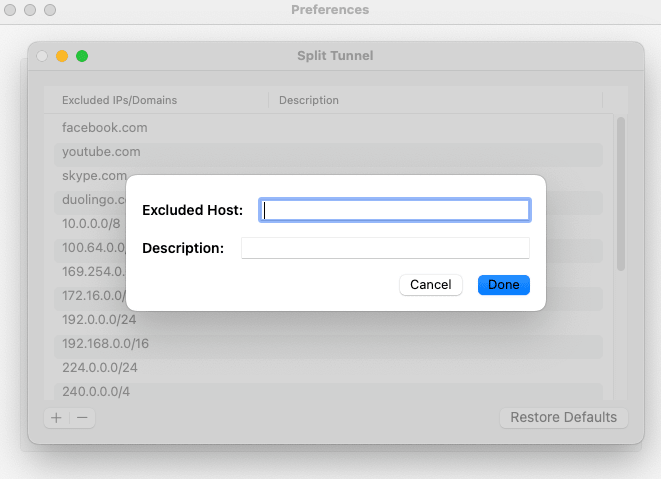The height and width of the screenshot is (479, 661).
Task: Select the 192.0.0.0/24 row
Action: tap(328, 320)
